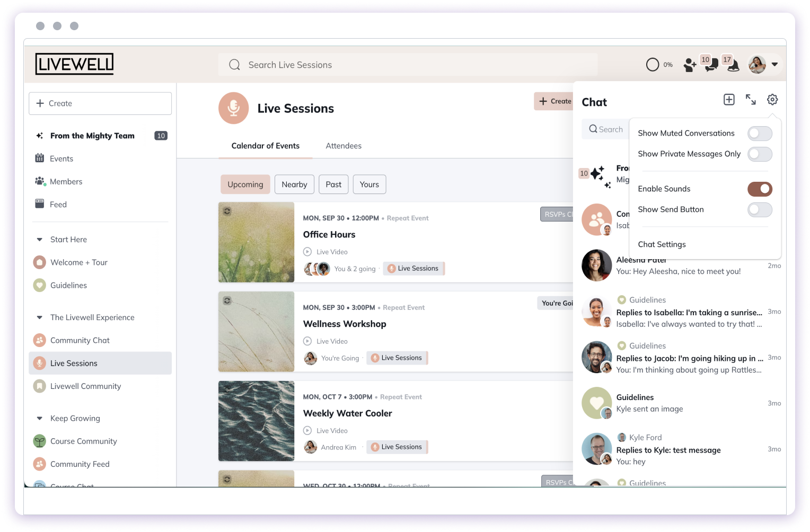Click Live Sessions tag on Weekly Water Cooler
Viewport: 810px width, 532px height.
[397, 447]
